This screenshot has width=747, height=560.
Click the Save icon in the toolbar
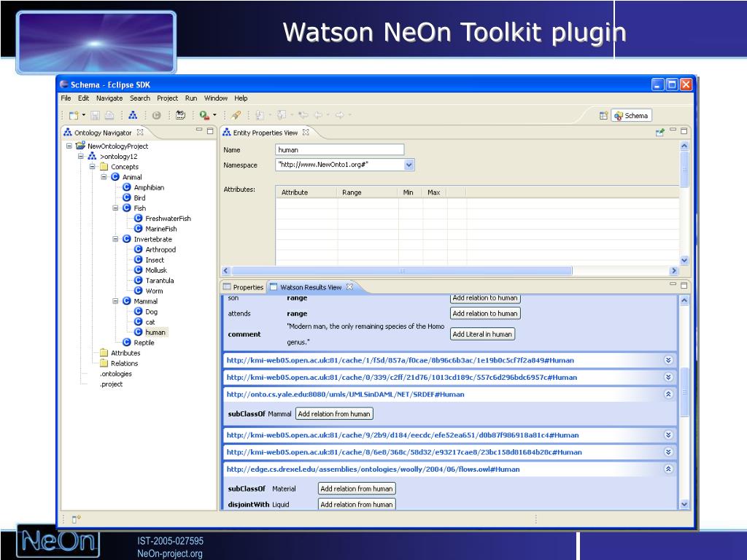(x=95, y=115)
